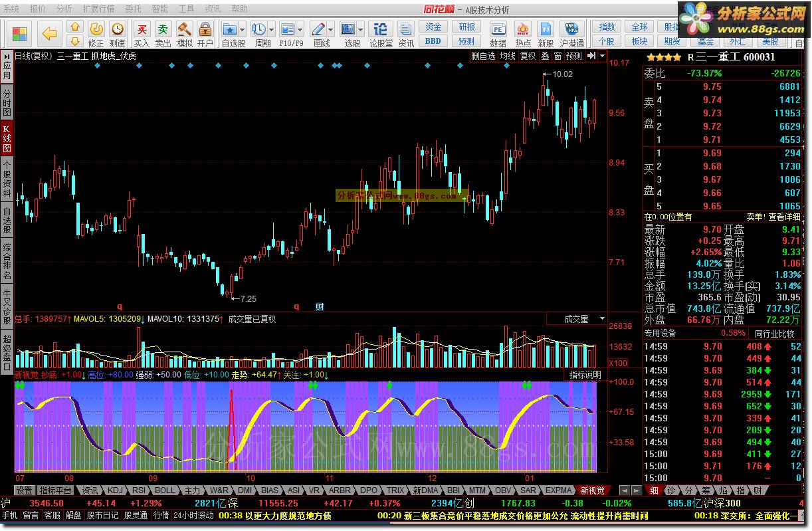The image size is (812, 531).
Task: Click the blue 财 marker under chart
Action: (x=320, y=307)
